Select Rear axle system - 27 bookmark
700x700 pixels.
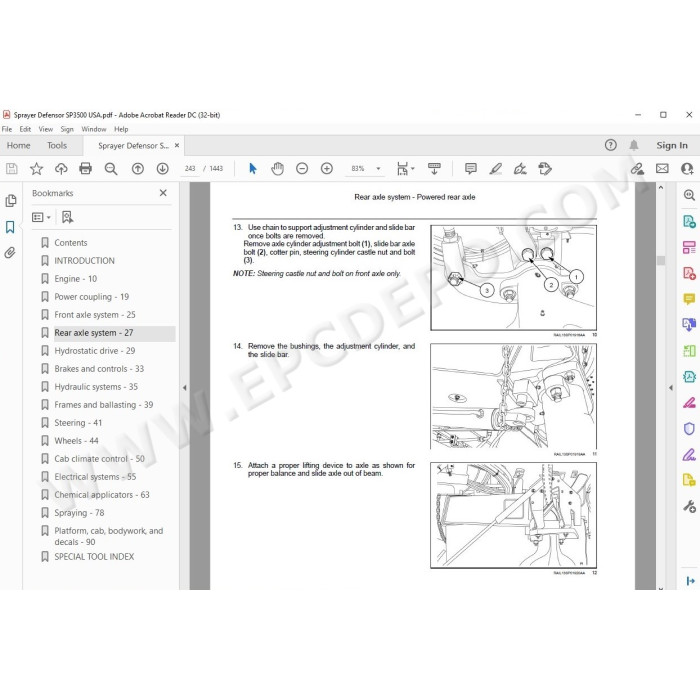pyautogui.click(x=94, y=333)
